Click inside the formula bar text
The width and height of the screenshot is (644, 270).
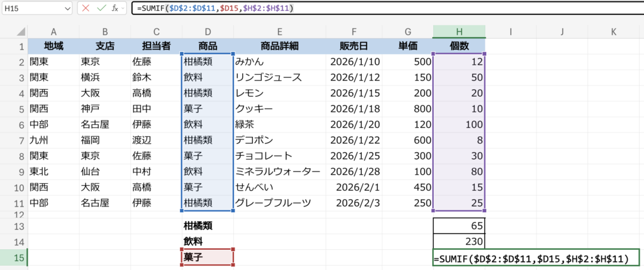tap(377, 9)
